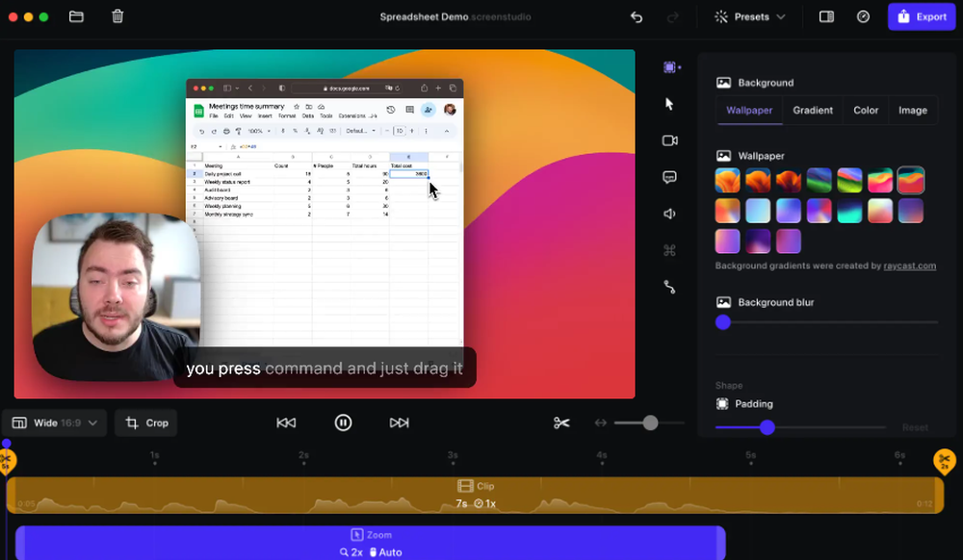The image size is (963, 560).
Task: Click the horizontal arrows fit-timeline icon
Action: point(601,422)
